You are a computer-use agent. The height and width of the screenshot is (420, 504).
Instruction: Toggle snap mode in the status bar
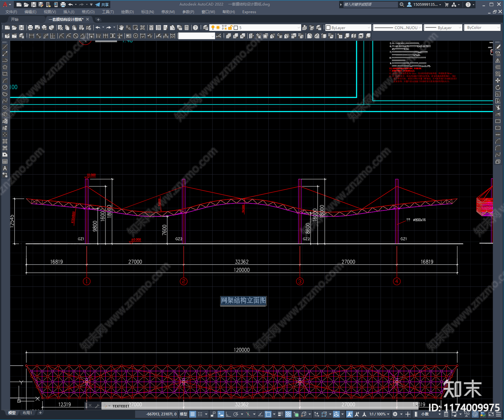200,414
